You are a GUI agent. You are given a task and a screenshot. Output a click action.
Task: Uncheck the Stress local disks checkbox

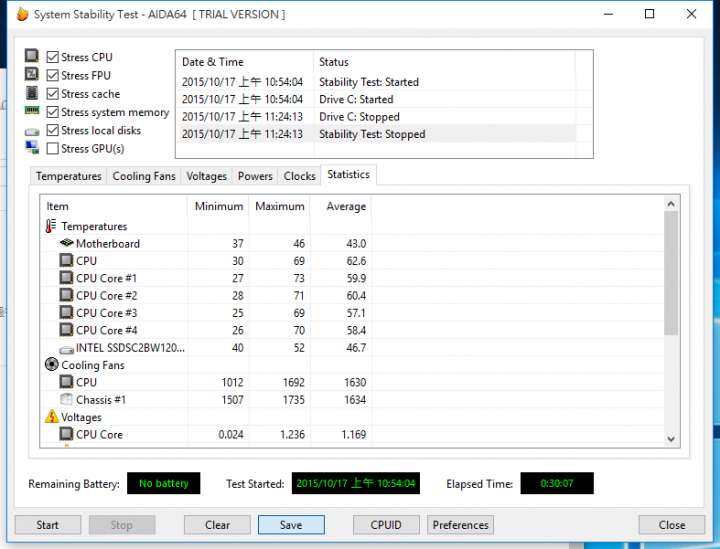click(53, 130)
